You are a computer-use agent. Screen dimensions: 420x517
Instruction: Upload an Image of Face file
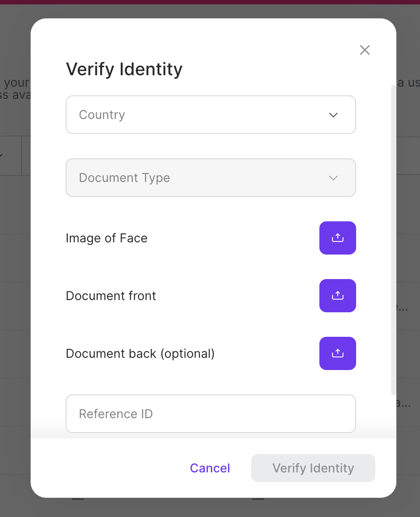[337, 238]
